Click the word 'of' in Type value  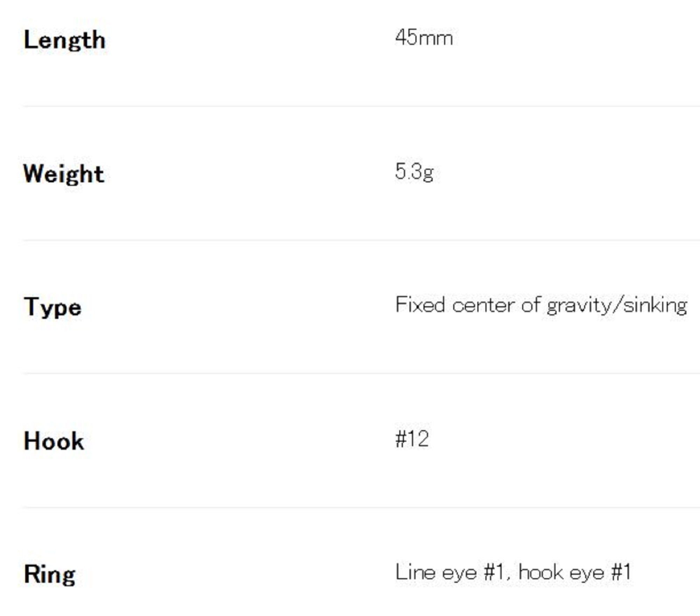click(x=531, y=305)
